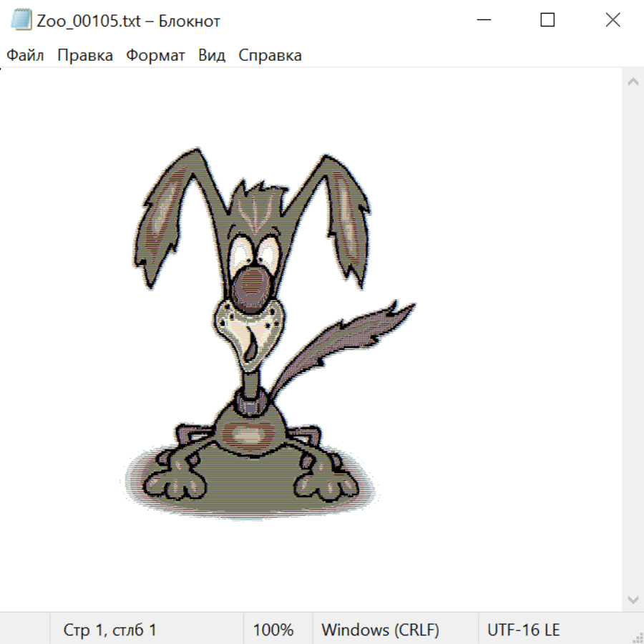The height and width of the screenshot is (644, 644).
Task: Close the Zoo_00105.txt Notepad window
Action: [x=613, y=20]
